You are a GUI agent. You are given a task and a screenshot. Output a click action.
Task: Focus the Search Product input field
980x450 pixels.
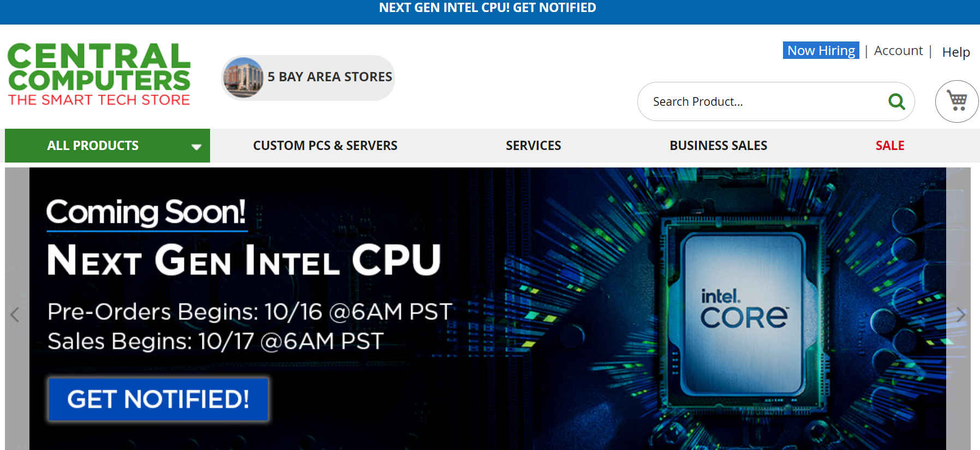pyautogui.click(x=764, y=101)
